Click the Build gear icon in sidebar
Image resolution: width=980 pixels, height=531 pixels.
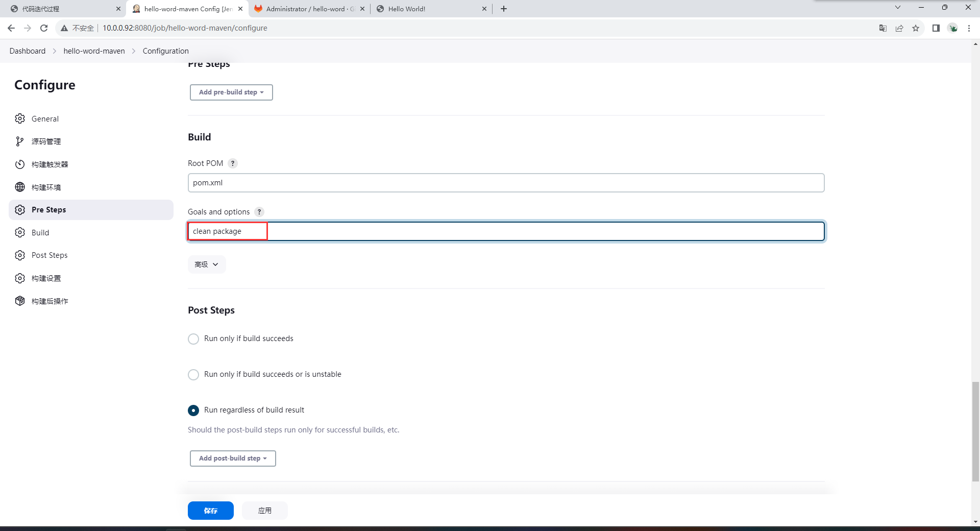tap(20, 232)
